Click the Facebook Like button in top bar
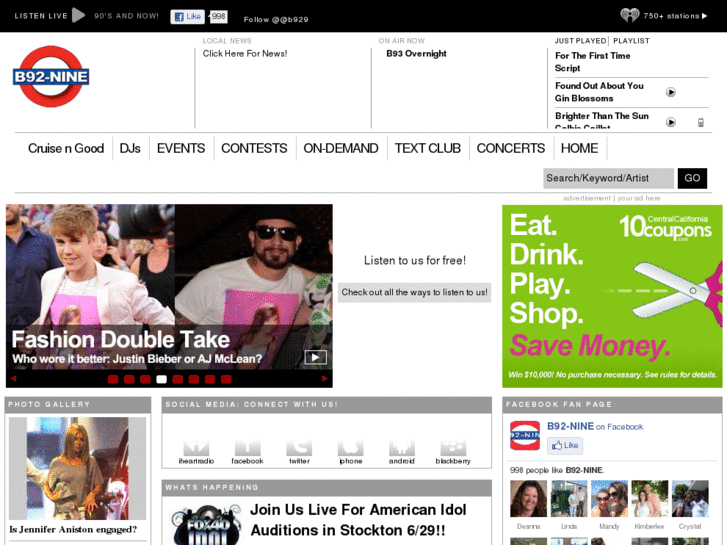Image resolution: width=727 pixels, height=545 pixels. [x=187, y=17]
